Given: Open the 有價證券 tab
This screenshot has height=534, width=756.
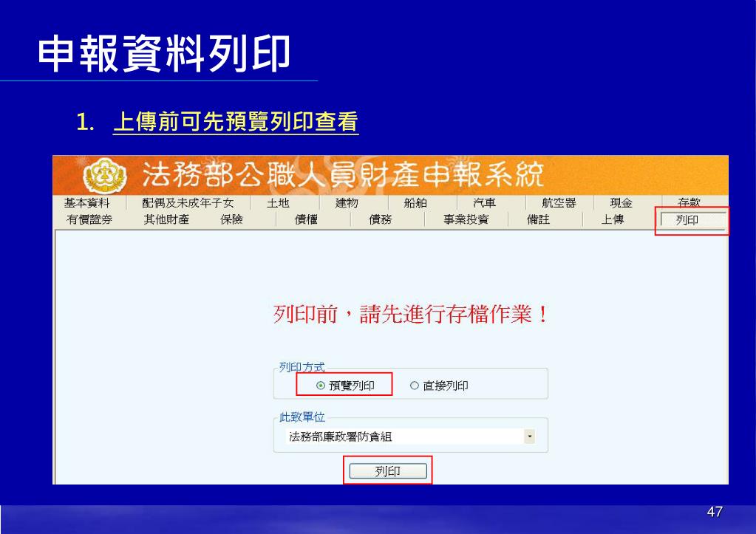Looking at the screenshot, I should coord(89,219).
